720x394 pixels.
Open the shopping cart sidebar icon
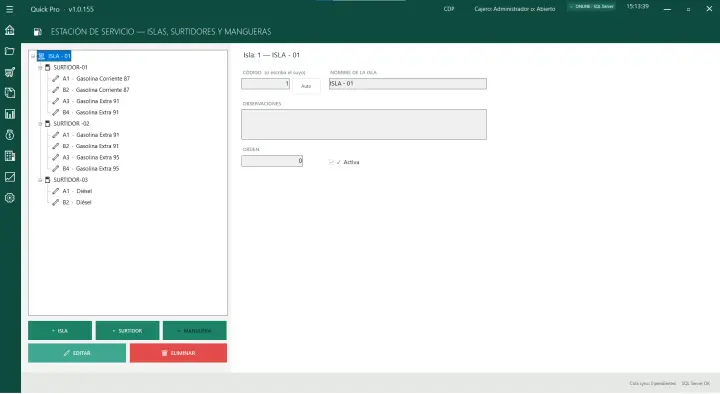point(10,72)
